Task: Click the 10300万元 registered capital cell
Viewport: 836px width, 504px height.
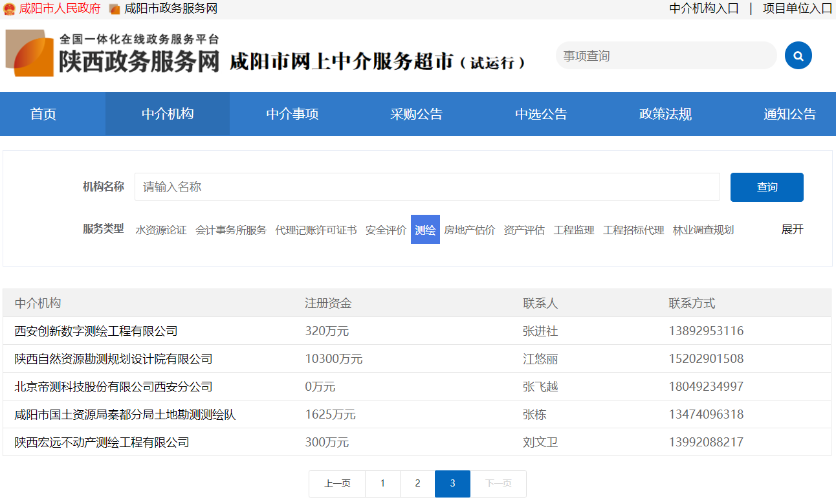Action: 334,358
